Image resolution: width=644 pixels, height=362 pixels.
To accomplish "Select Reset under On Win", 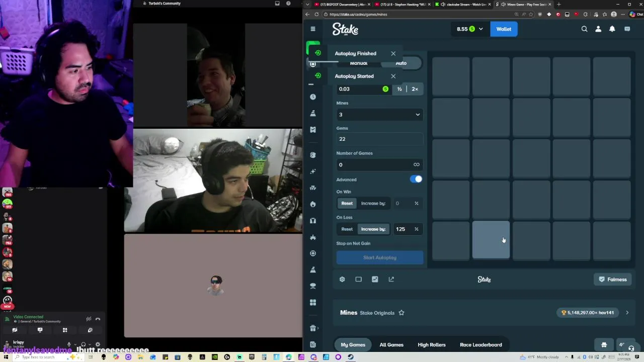I will tap(347, 203).
